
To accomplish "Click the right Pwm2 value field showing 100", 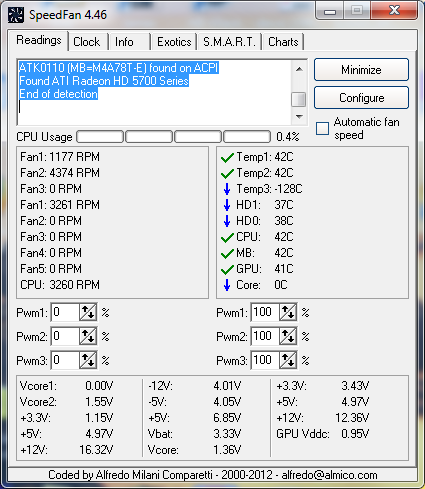I will pyautogui.click(x=265, y=336).
